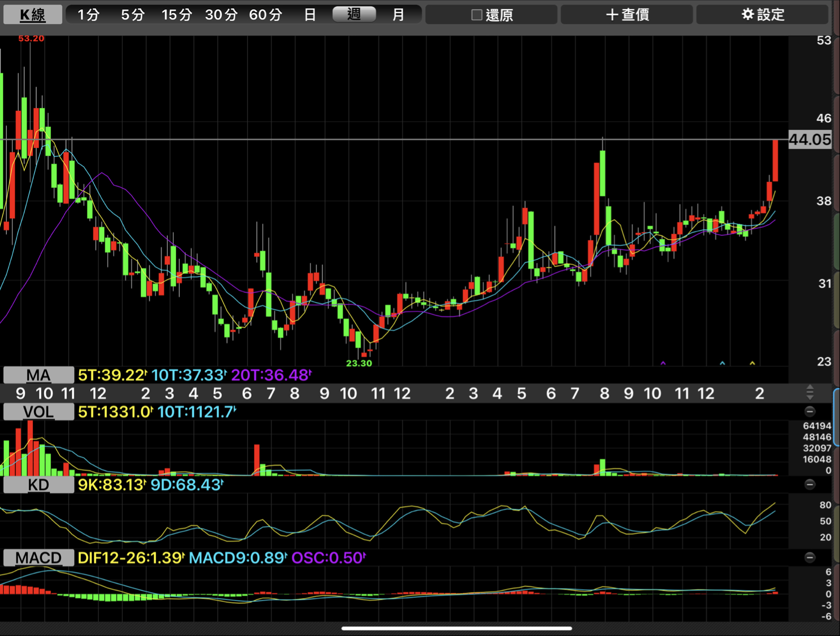Switch to daily 日 chart
The image size is (840, 636).
click(x=310, y=15)
